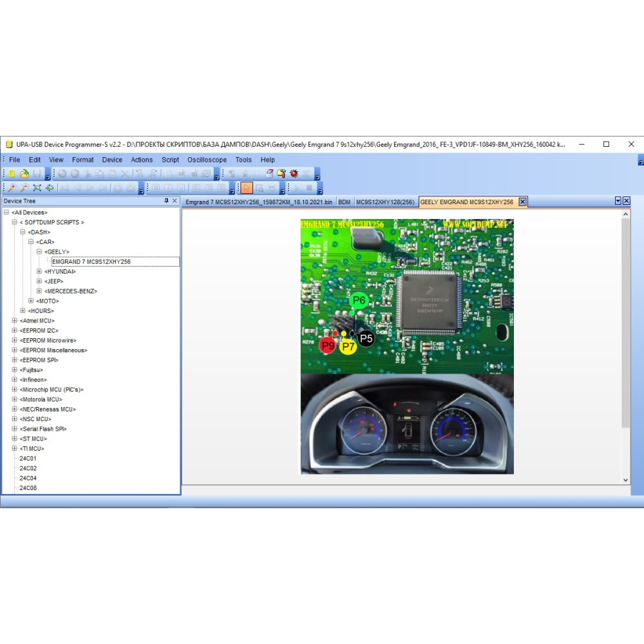Switch to Emgrand 7 .bin file tab

pos(259,202)
